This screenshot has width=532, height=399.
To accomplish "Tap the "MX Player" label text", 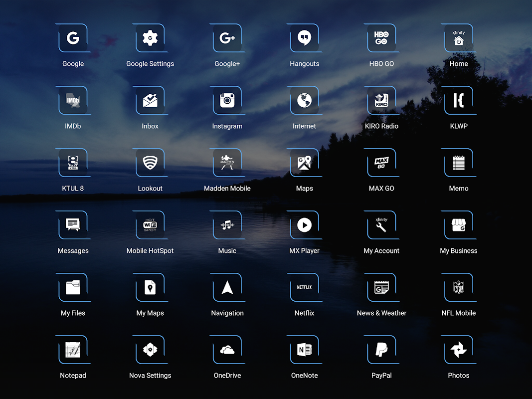I will (x=304, y=251).
